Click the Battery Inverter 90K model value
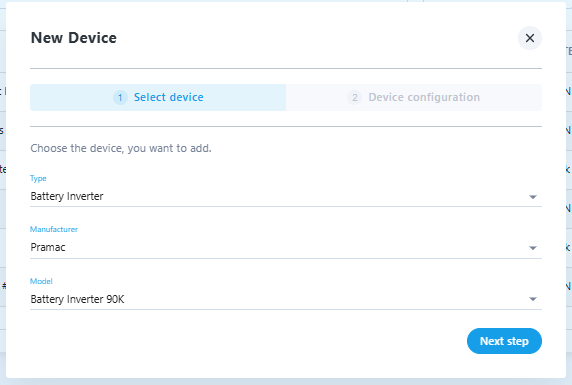Viewport: 572px width, 385px height. point(77,299)
